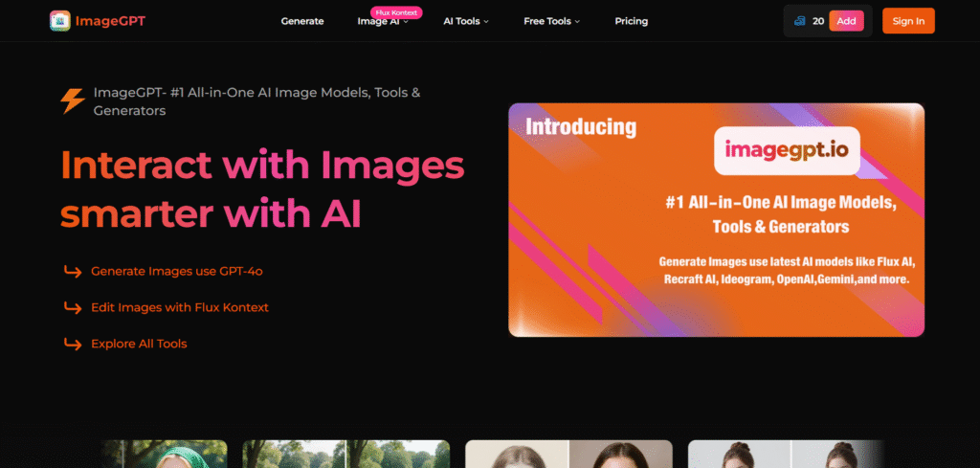Expand the Image AI dropdown menu
The width and height of the screenshot is (980, 468).
point(383,21)
